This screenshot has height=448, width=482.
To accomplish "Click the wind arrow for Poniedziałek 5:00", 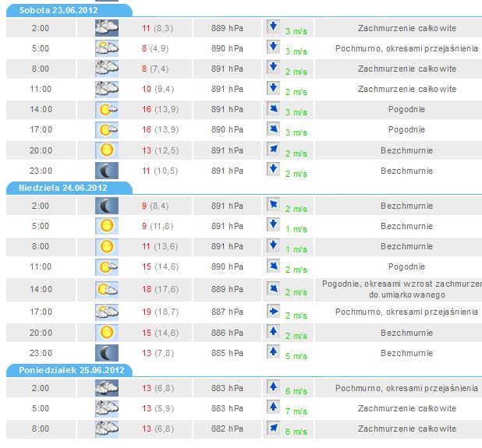I will [x=273, y=405].
